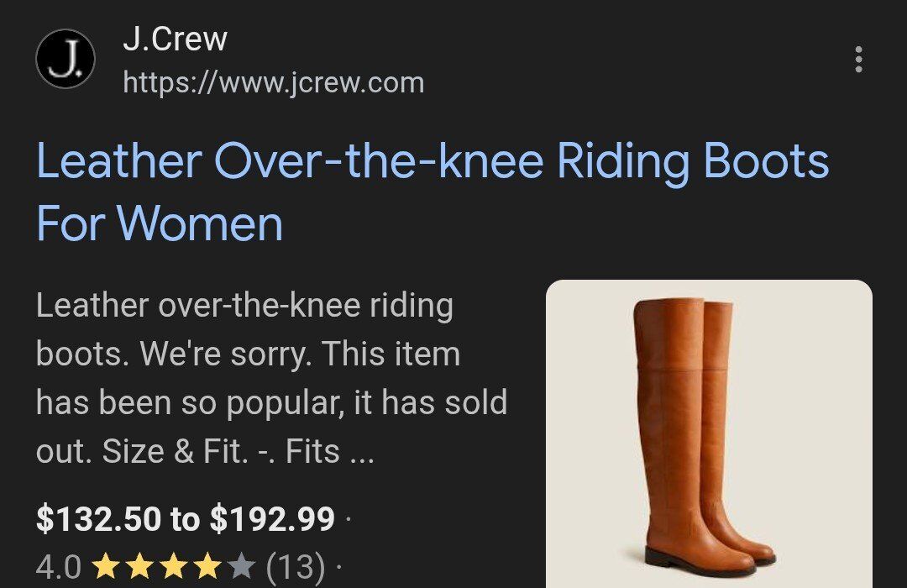
Task: Click the 'Size & Fit' snippet text
Action: point(176,451)
